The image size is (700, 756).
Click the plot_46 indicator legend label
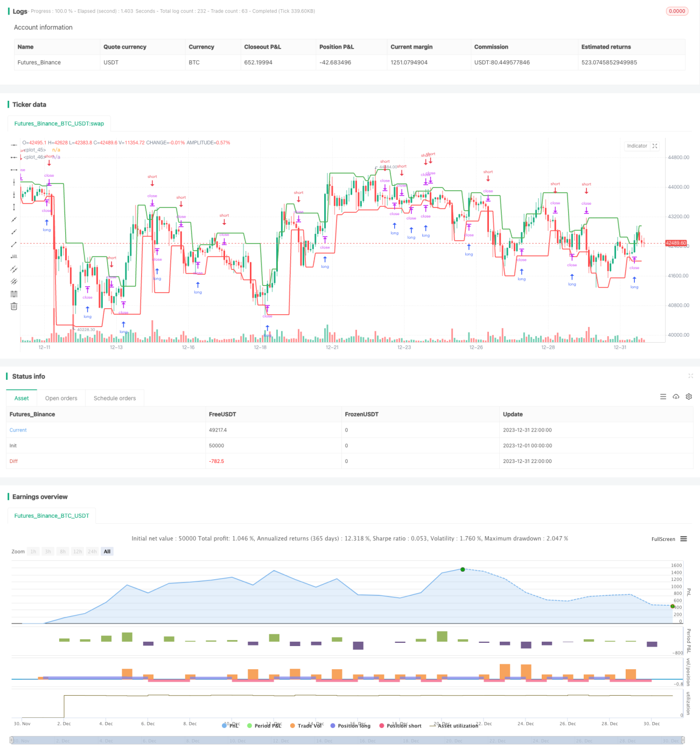point(35,157)
